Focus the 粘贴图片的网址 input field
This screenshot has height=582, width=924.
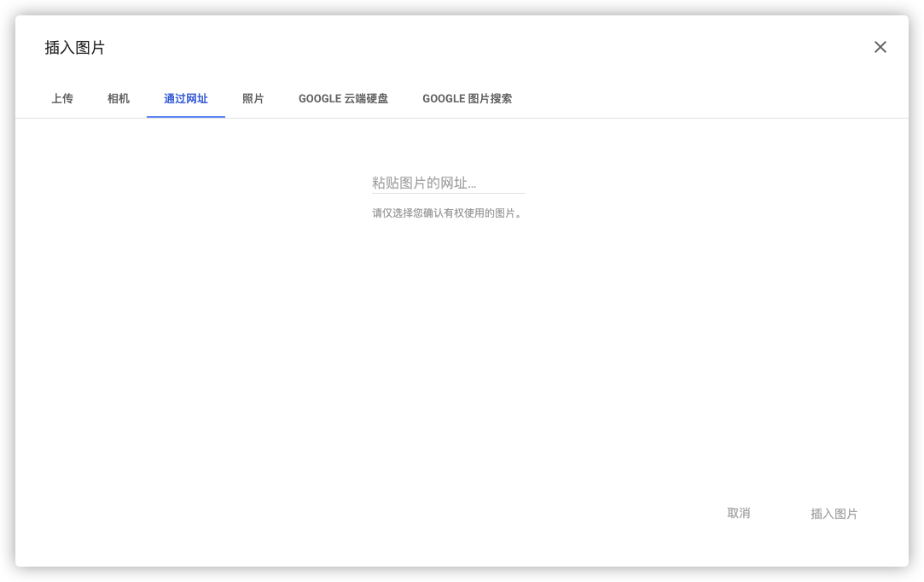[x=449, y=183]
